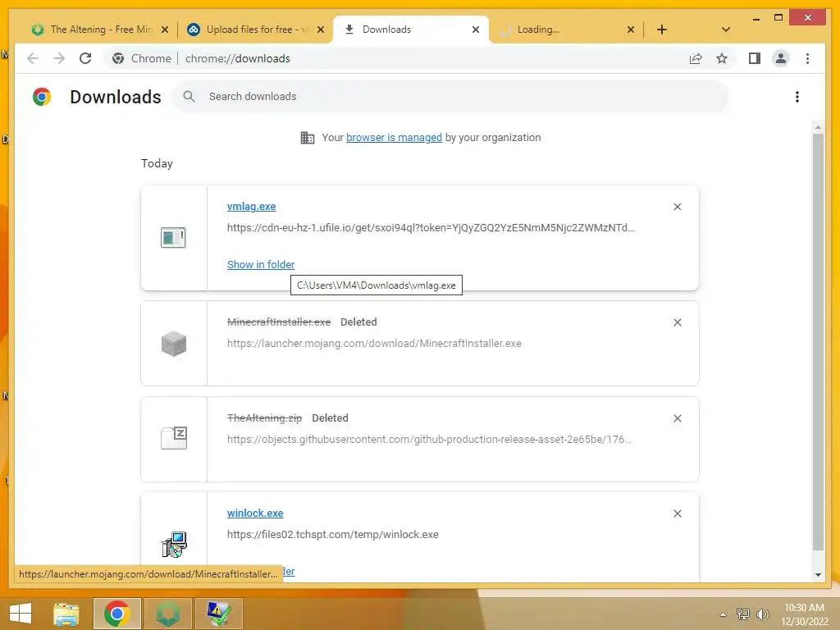Remove TheAltening.zip entry from list
This screenshot has width=840, height=630.
click(677, 418)
